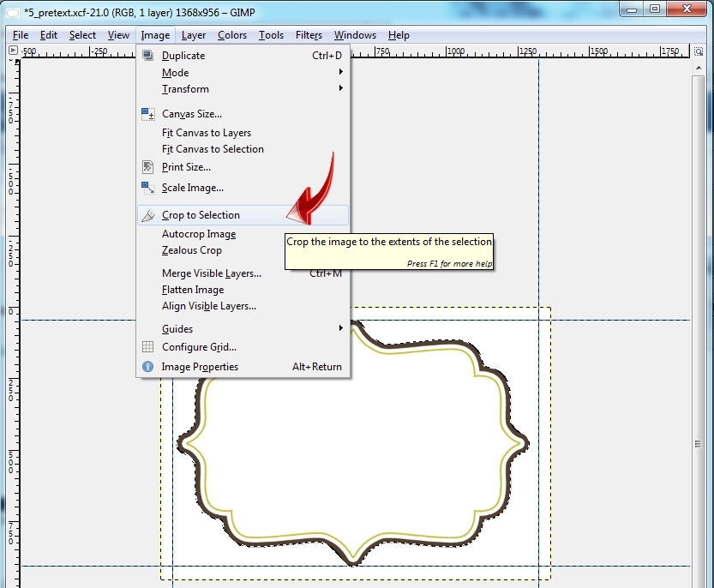Screen dimensions: 714x588
Task: Duplicate the image
Action: [x=184, y=55]
